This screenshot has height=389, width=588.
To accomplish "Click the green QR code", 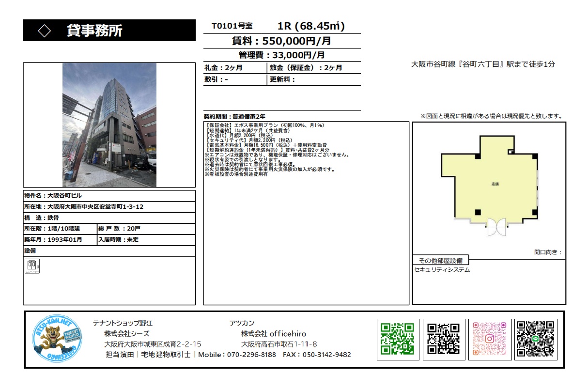I will (x=398, y=339).
